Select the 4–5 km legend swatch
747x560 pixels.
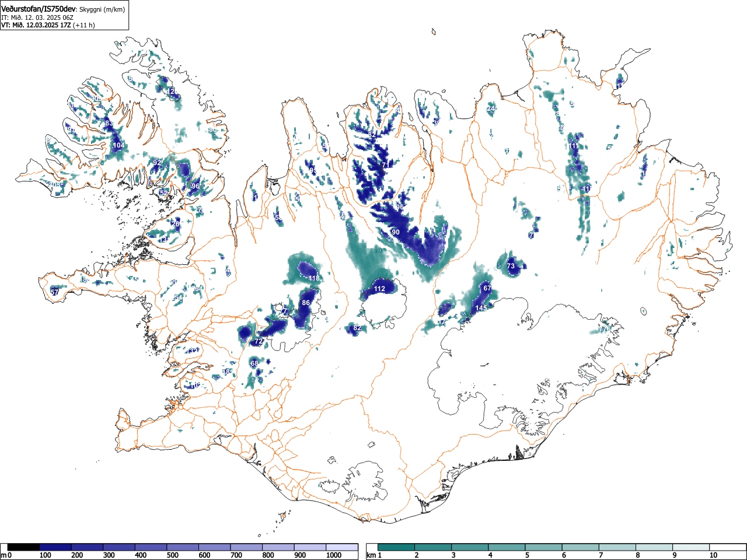(x=508, y=547)
